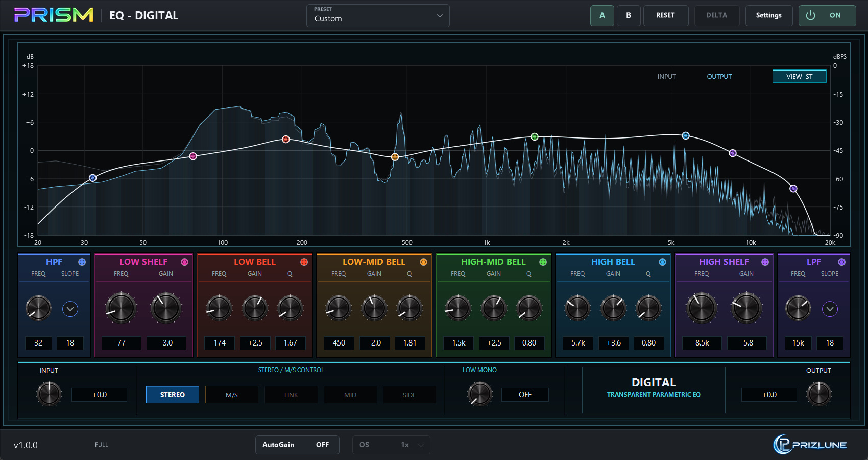
Task: Click the High Bell gain knob
Action: 613,308
